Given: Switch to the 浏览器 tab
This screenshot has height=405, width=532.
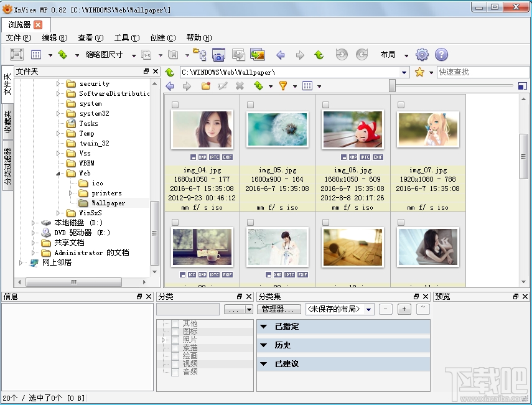Looking at the screenshot, I should tap(19, 25).
